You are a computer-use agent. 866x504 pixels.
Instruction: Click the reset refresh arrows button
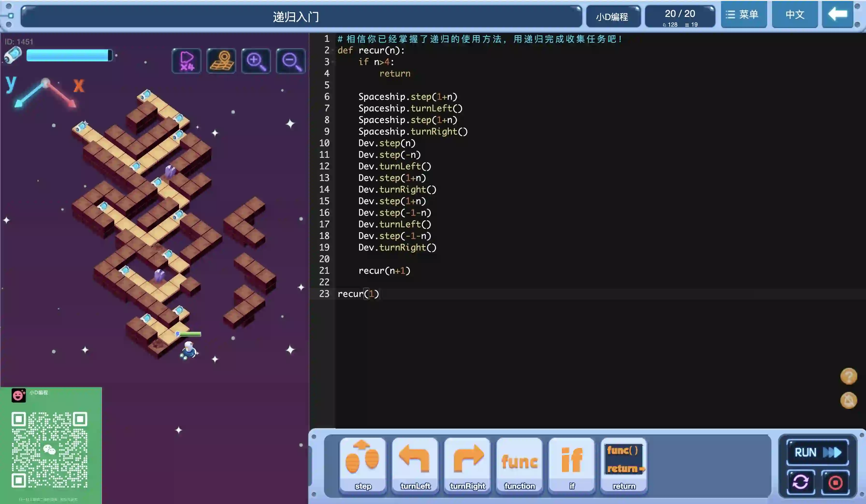point(800,482)
